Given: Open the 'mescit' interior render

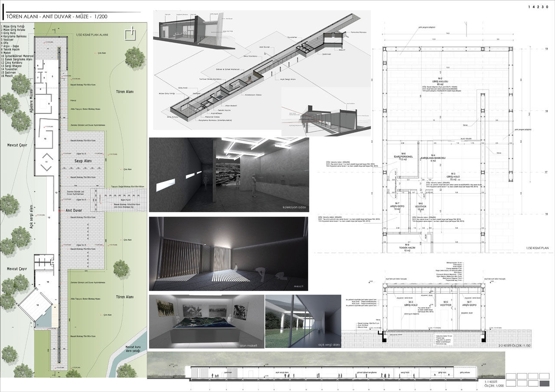Looking at the screenshot, I should 229,254.
